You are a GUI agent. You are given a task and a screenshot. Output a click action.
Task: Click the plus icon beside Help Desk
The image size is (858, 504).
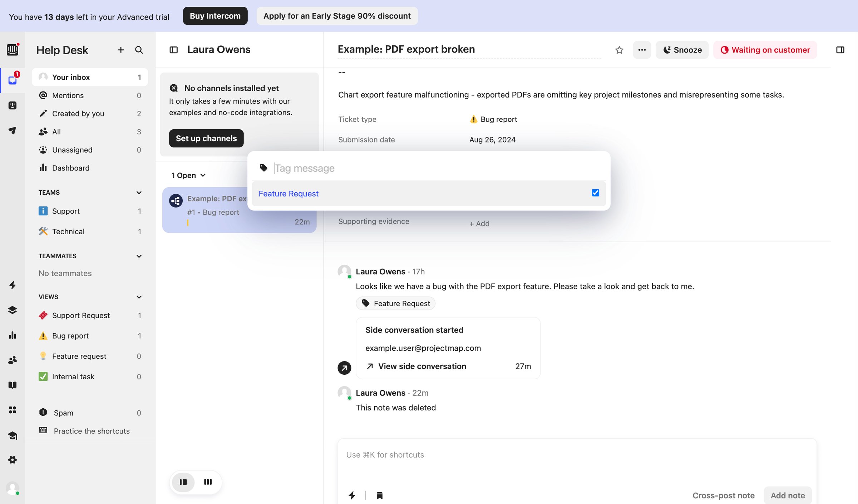(121, 50)
